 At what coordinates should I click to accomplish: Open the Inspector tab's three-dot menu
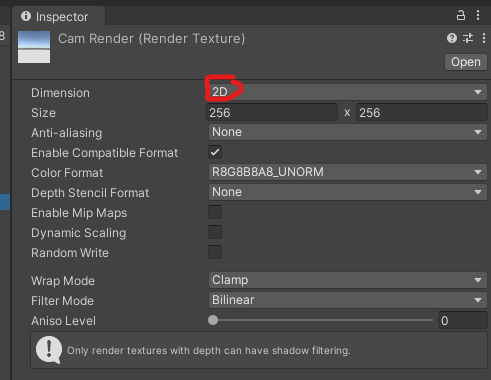(x=478, y=15)
